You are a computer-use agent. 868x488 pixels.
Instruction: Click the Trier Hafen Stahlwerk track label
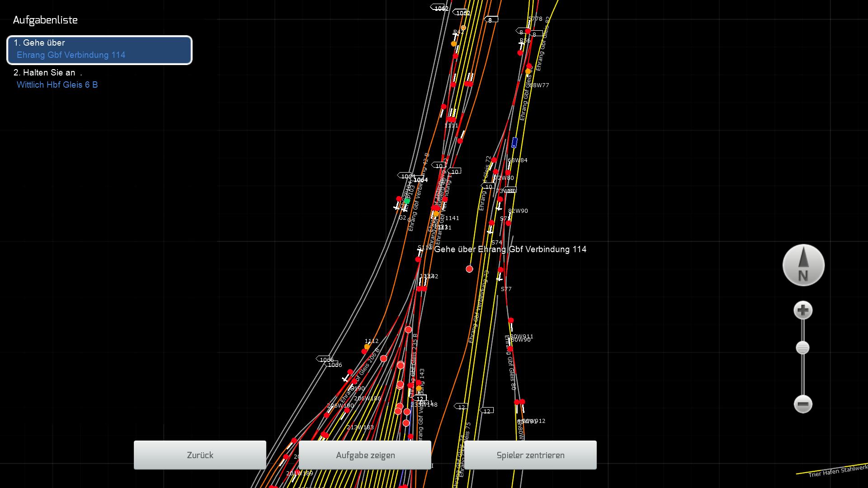(x=836, y=471)
